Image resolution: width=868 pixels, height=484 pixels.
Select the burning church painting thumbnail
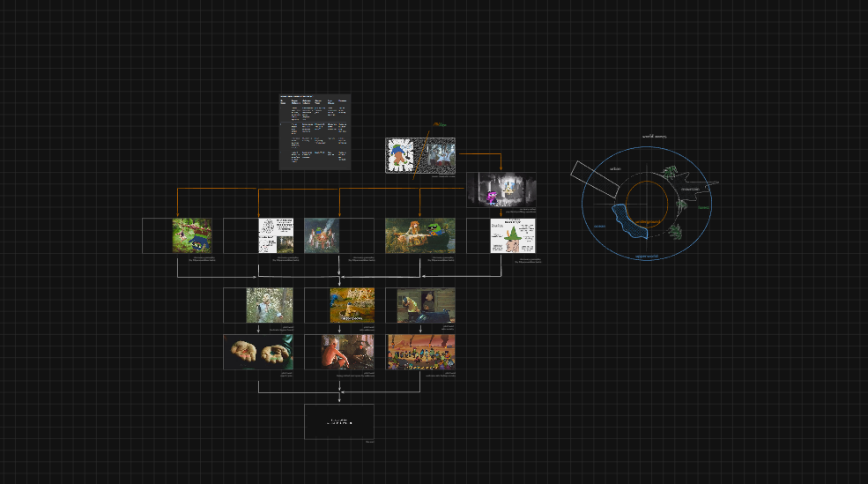(322, 235)
